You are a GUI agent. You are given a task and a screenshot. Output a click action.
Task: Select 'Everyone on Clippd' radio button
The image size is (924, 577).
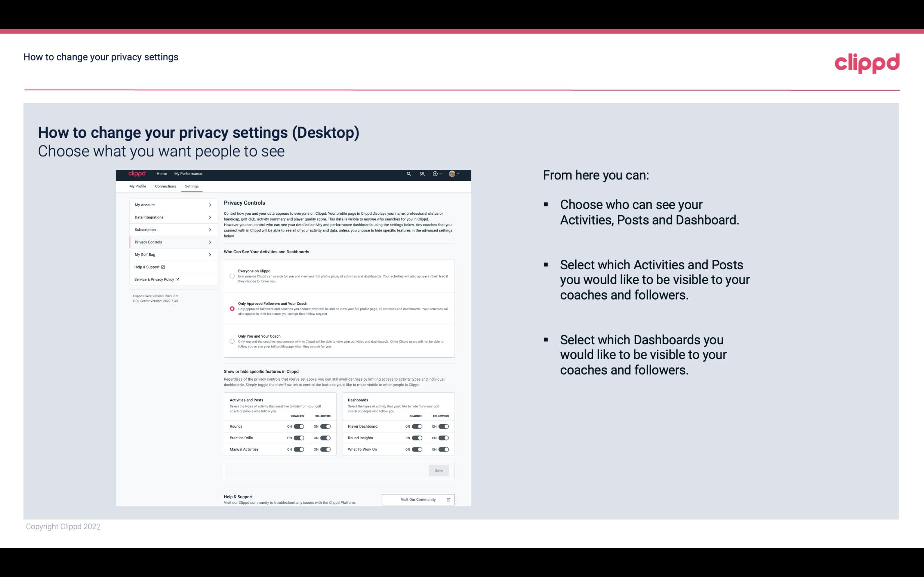pos(232,276)
